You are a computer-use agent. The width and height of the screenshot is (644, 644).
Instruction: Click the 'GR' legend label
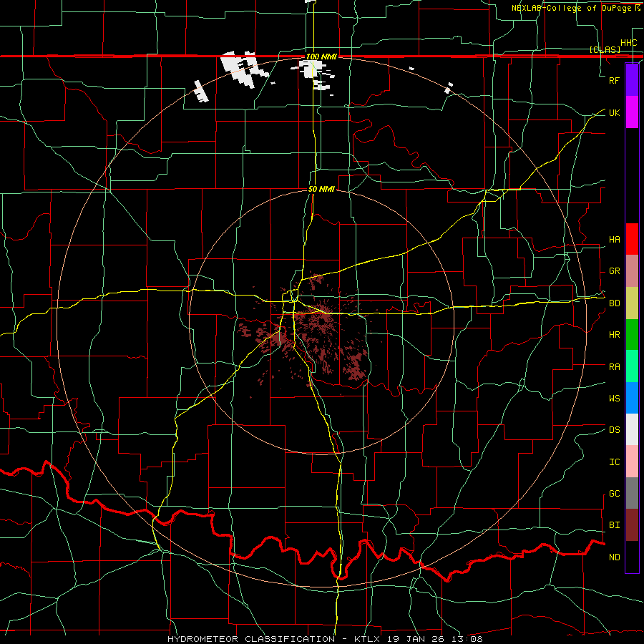pos(615,271)
